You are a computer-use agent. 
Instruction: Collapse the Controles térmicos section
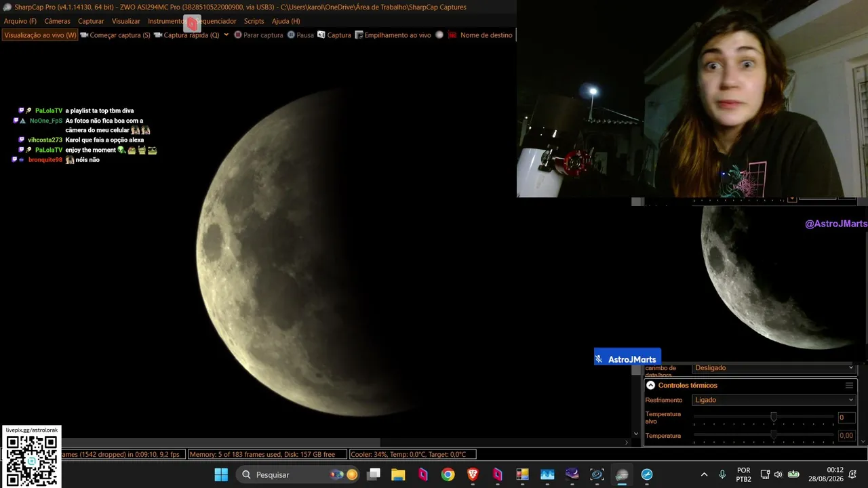[x=650, y=385]
